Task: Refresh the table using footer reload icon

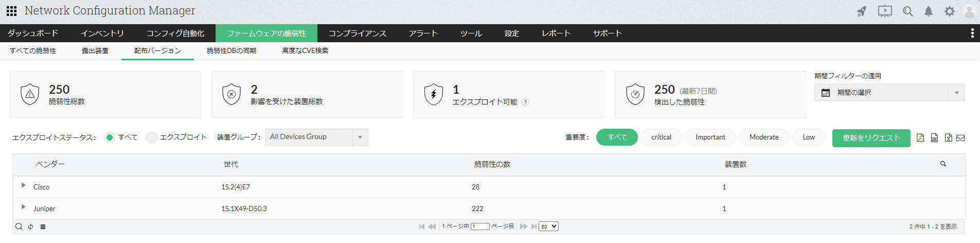Action: click(31, 227)
